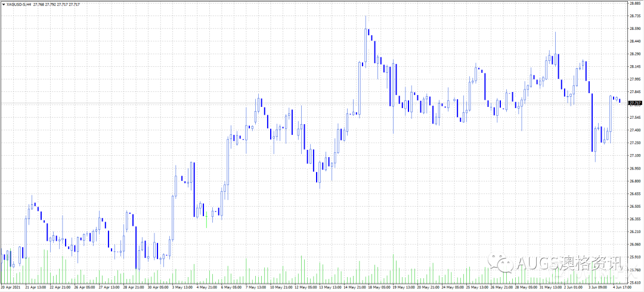Click the 28.735 price axis label
The image size is (644, 292).
pyautogui.click(x=634, y=16)
